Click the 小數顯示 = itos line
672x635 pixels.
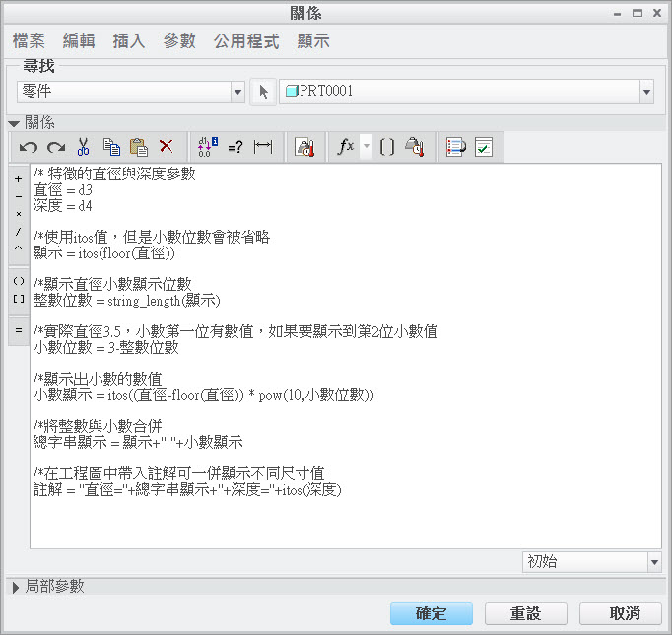tap(204, 394)
